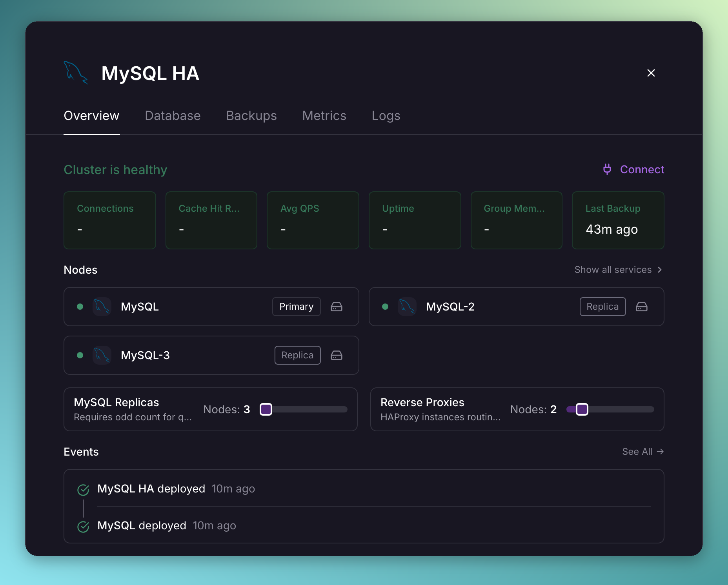Image resolution: width=728 pixels, height=585 pixels.
Task: View the Logs tab
Action: click(x=386, y=116)
